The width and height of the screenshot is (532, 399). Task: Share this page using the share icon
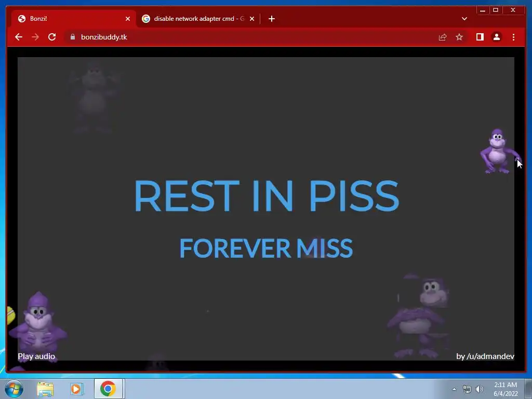443,37
